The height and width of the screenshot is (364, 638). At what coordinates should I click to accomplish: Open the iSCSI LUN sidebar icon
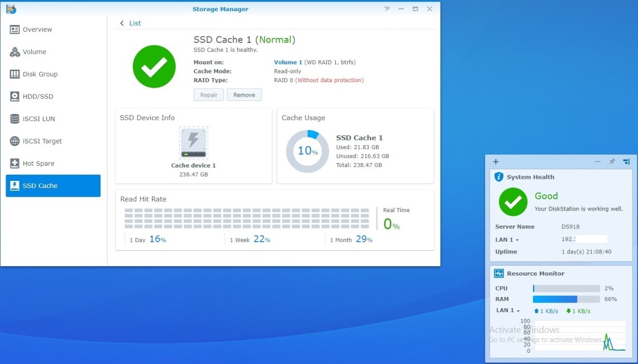pos(15,119)
